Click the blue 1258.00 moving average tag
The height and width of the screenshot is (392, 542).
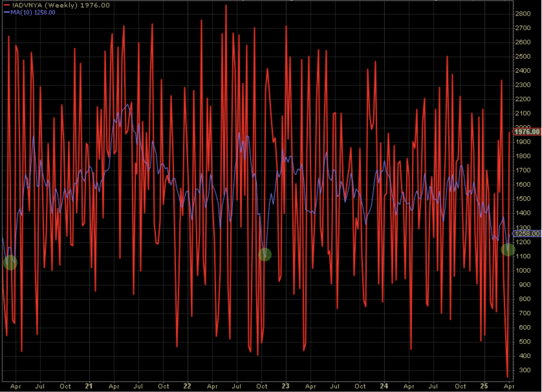click(x=527, y=234)
